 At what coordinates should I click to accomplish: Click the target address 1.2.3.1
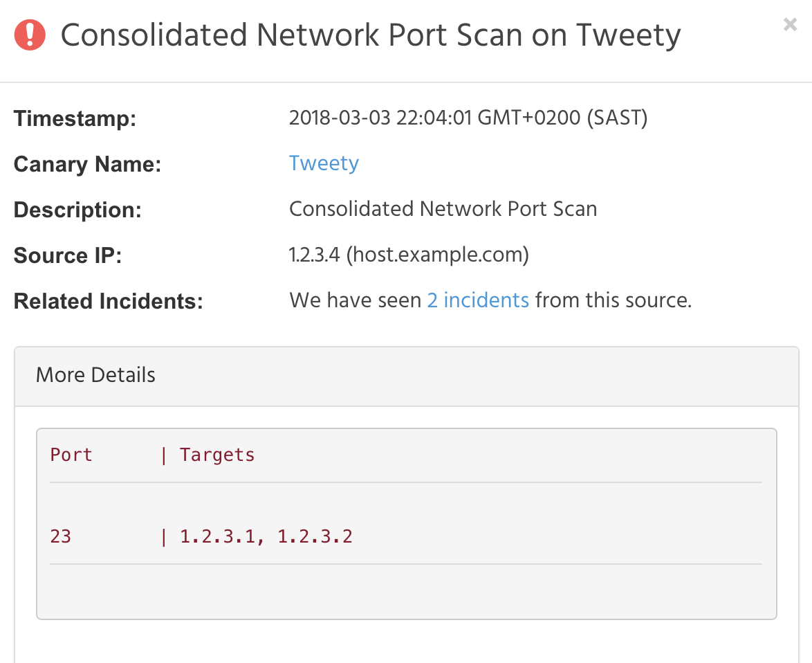pyautogui.click(x=217, y=536)
